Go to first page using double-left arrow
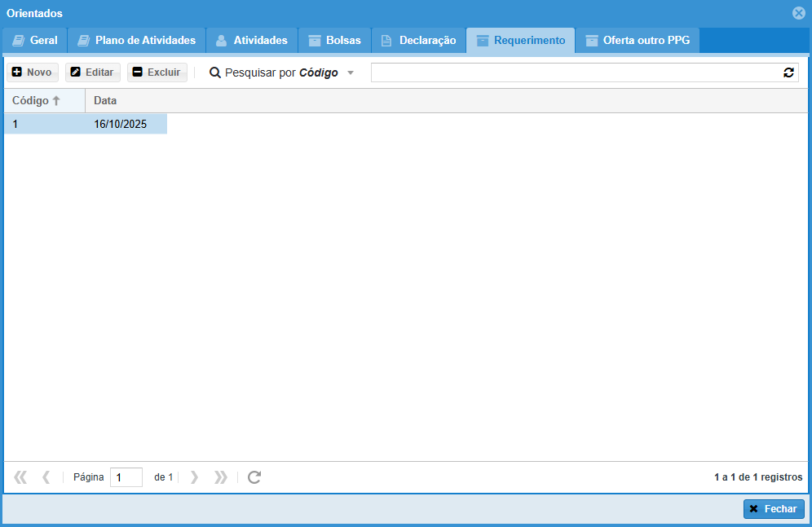 point(20,477)
